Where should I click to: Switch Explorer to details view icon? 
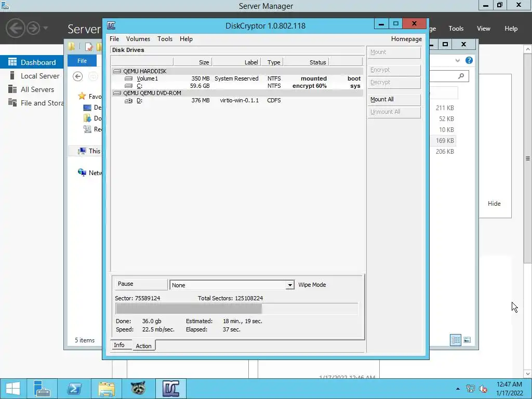coord(456,340)
